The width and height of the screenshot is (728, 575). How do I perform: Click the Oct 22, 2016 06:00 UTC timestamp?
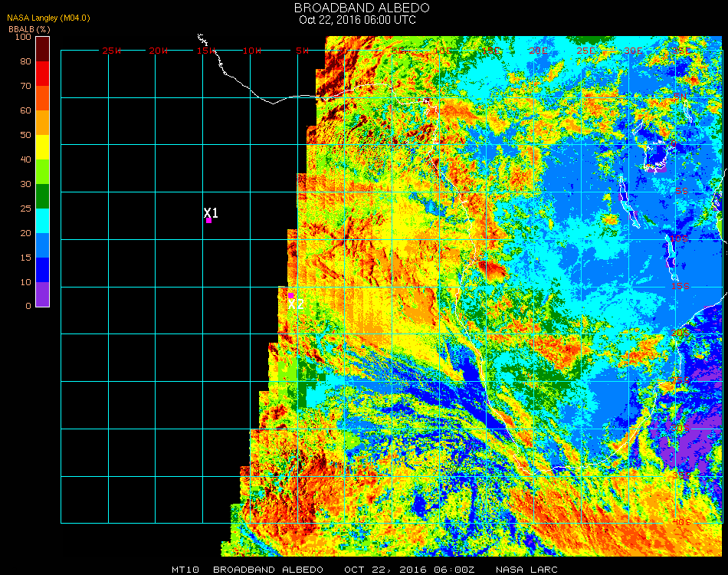coord(357,20)
